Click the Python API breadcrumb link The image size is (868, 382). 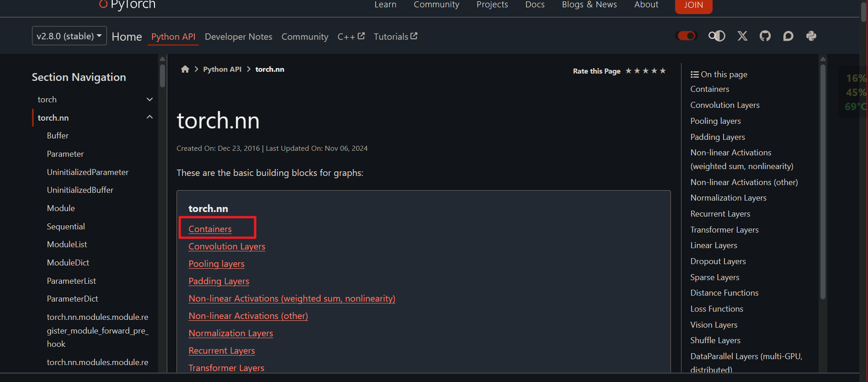tap(222, 69)
